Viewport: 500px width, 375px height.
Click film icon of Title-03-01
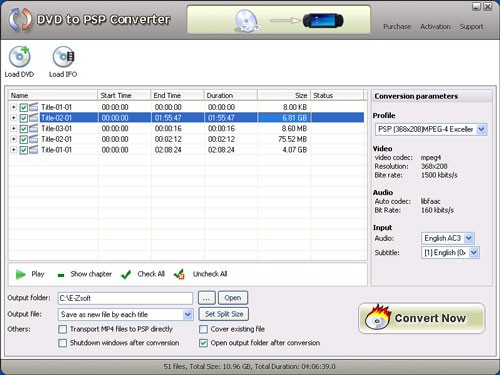(33, 128)
